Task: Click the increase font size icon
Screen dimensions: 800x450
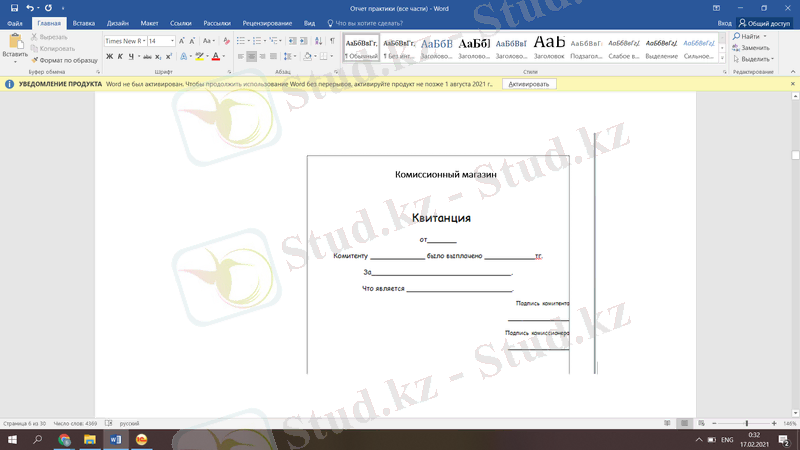Action: pos(184,41)
